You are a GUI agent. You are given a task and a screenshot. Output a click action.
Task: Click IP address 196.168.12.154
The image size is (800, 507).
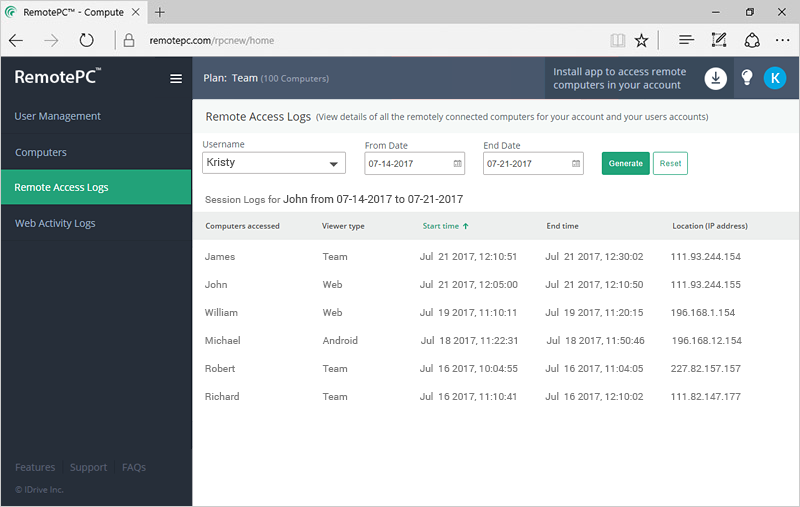(x=707, y=341)
